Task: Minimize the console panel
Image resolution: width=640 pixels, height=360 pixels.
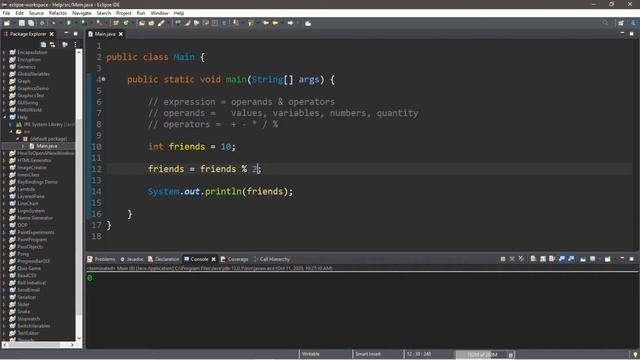Action: 622,259
